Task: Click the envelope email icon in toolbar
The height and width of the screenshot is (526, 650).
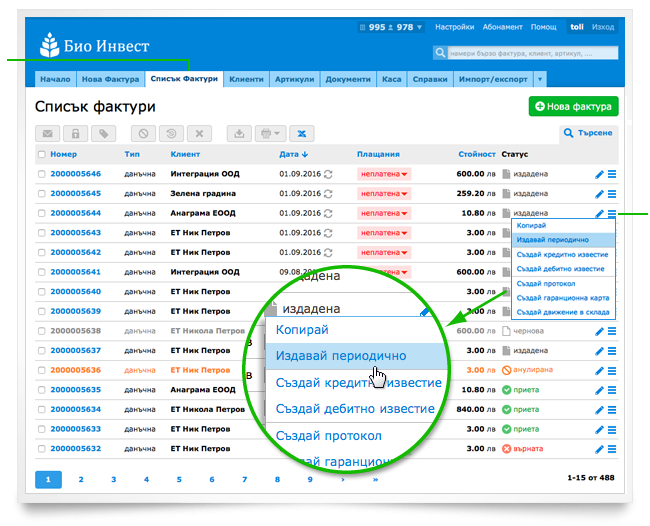Action: [47, 133]
